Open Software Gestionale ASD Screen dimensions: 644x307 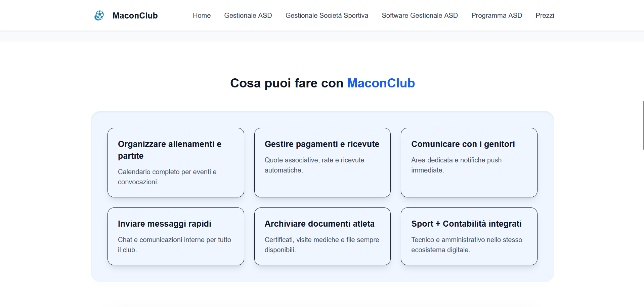coord(420,15)
